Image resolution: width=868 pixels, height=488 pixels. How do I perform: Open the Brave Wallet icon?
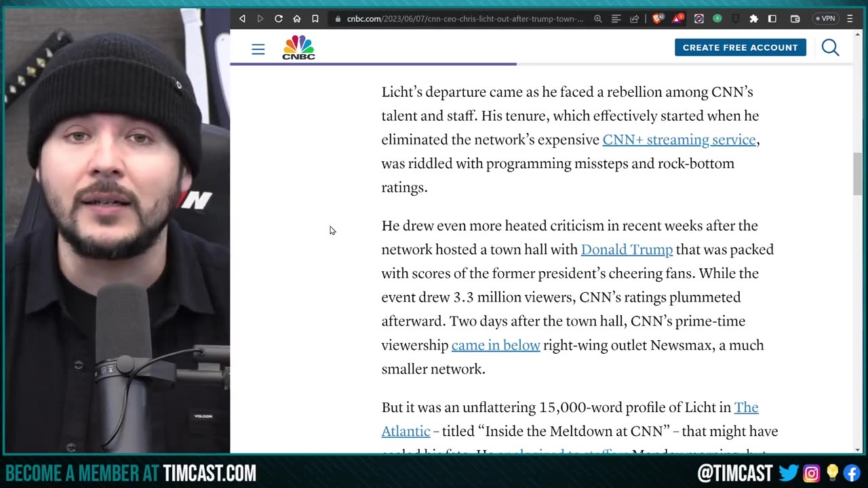(x=795, y=19)
